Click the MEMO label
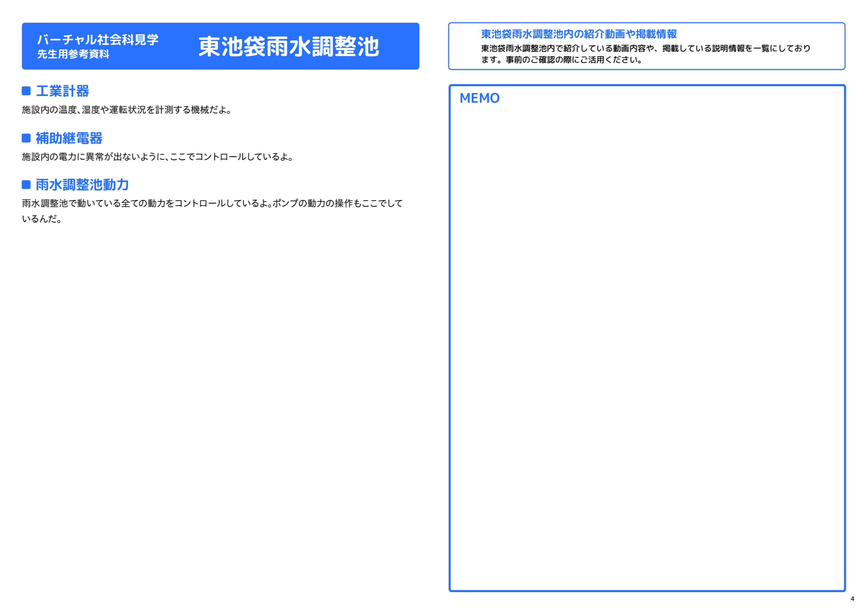868x614 pixels. tap(479, 98)
